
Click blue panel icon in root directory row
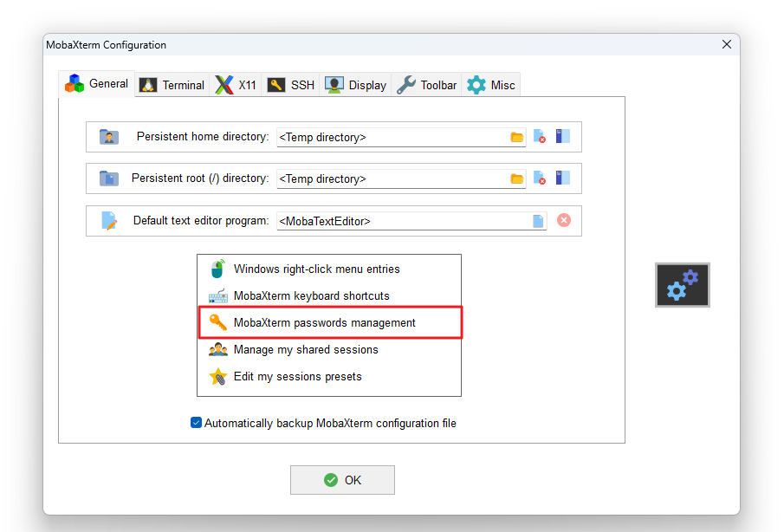[x=563, y=178]
